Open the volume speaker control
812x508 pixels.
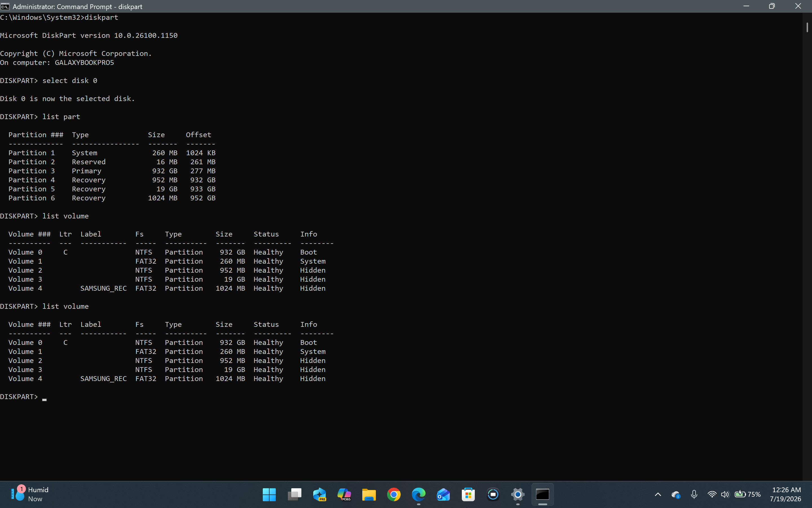(725, 494)
